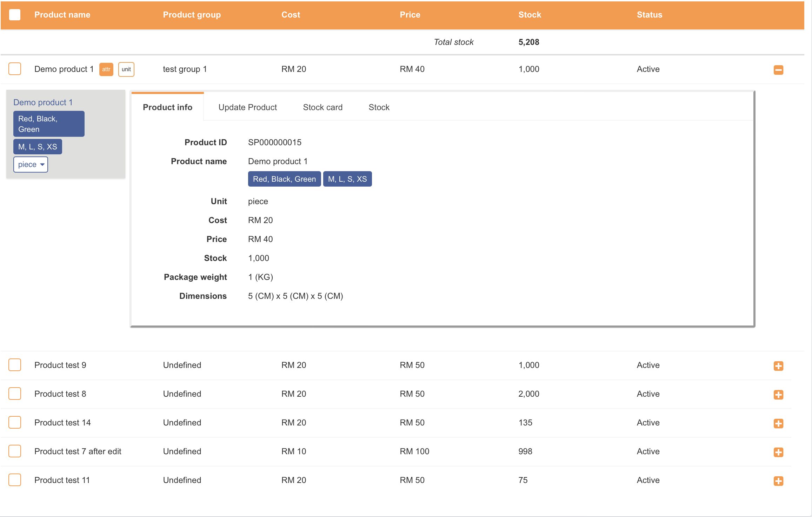812x517 pixels.
Task: Expand the Product test 9 row
Action: pos(778,366)
